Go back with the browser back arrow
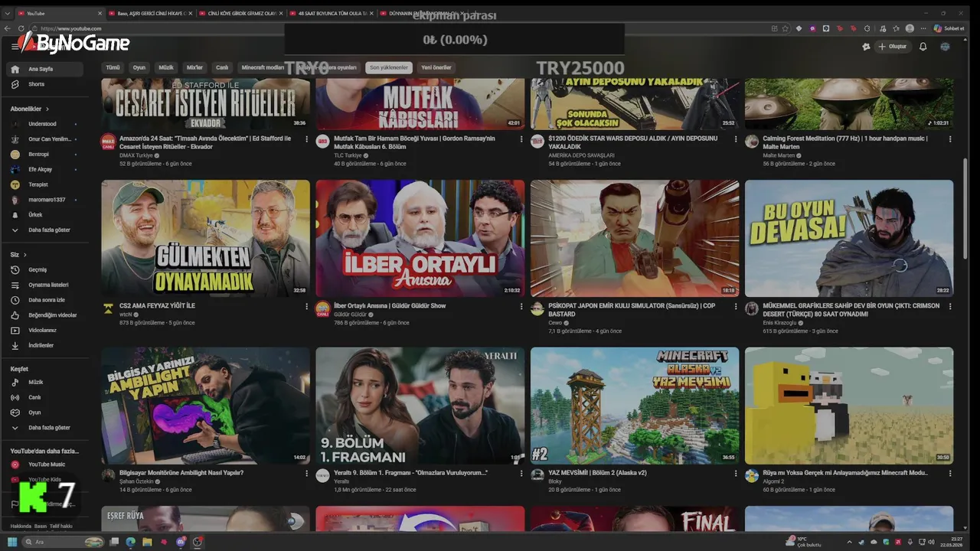This screenshot has height=551, width=980. [8, 28]
